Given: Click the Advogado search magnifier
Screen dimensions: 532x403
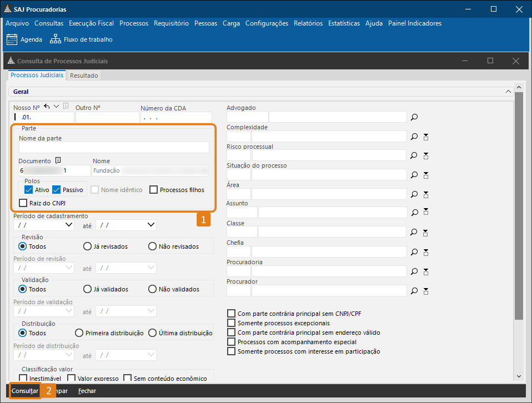Looking at the screenshot, I should (414, 117).
